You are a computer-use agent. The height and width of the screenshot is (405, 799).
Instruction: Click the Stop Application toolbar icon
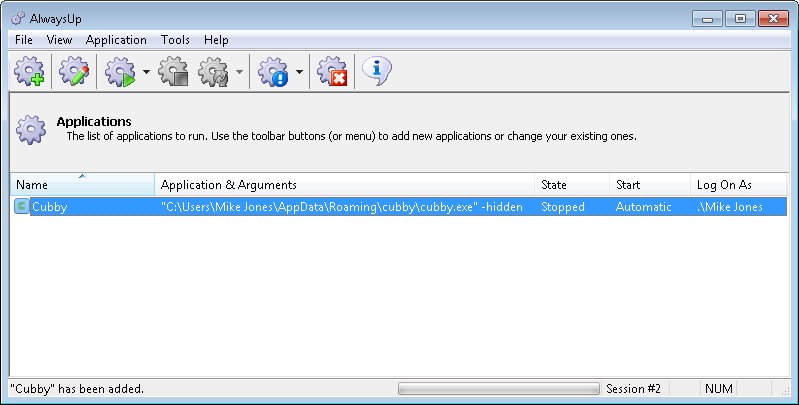[173, 71]
